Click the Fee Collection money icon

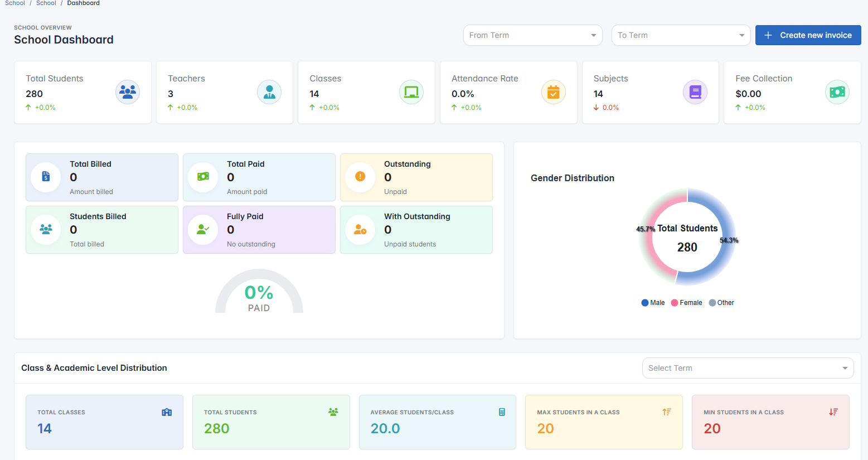pyautogui.click(x=837, y=92)
